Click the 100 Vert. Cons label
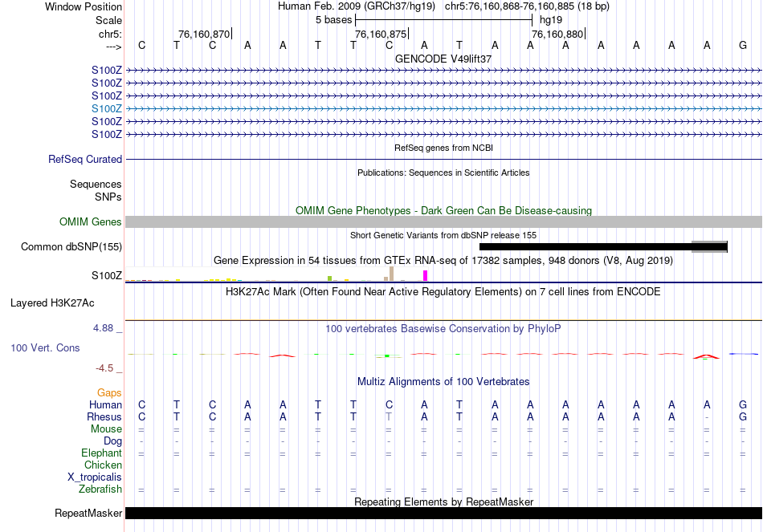Viewport: 763px width, 532px height. (45, 347)
